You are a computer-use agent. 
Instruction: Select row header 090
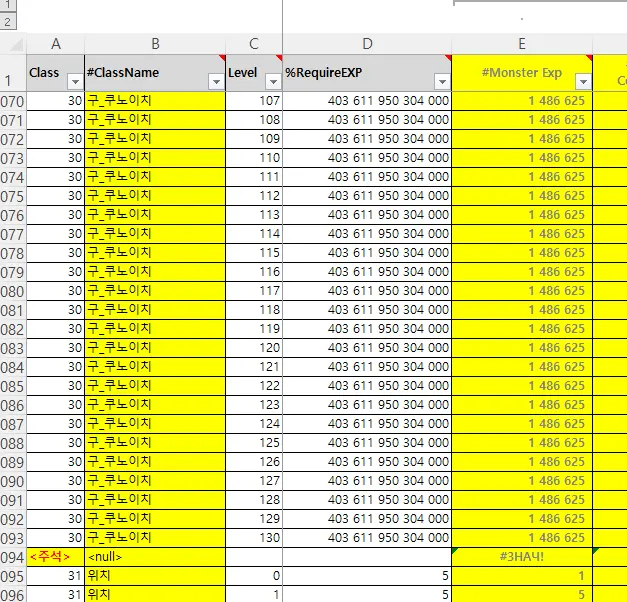point(13,481)
